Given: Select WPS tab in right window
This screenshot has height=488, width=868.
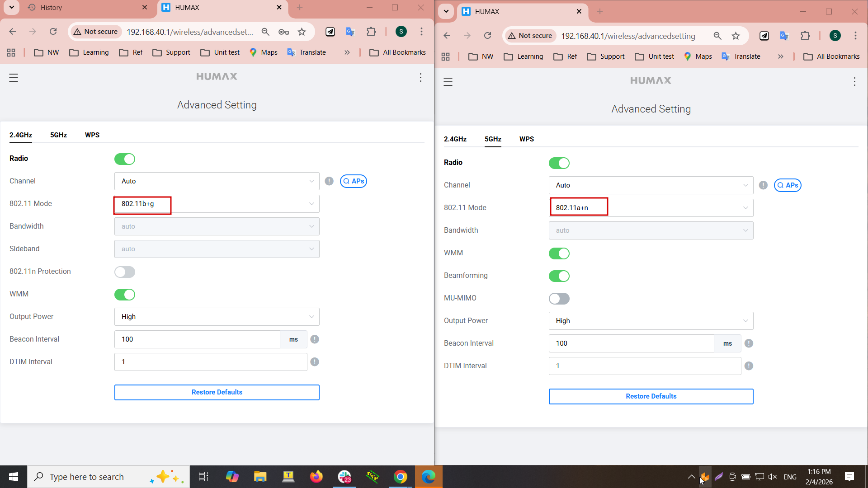Looking at the screenshot, I should click(526, 139).
